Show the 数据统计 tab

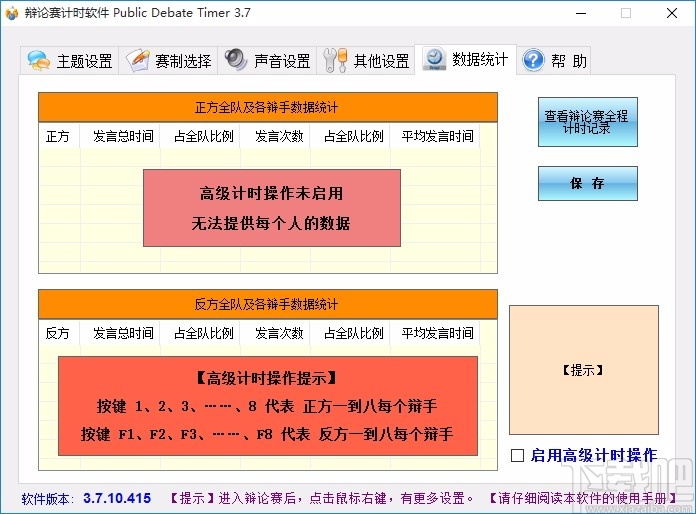point(466,59)
